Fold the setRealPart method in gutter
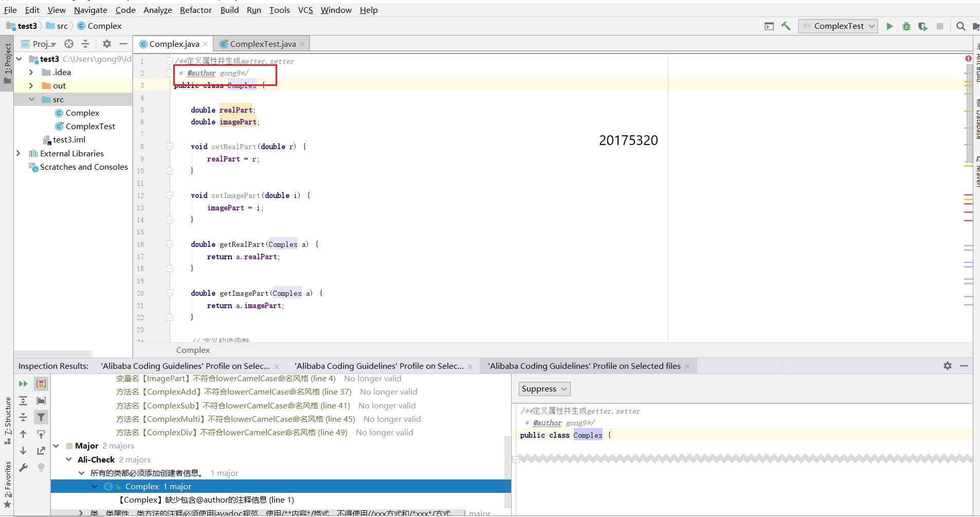 170,147
